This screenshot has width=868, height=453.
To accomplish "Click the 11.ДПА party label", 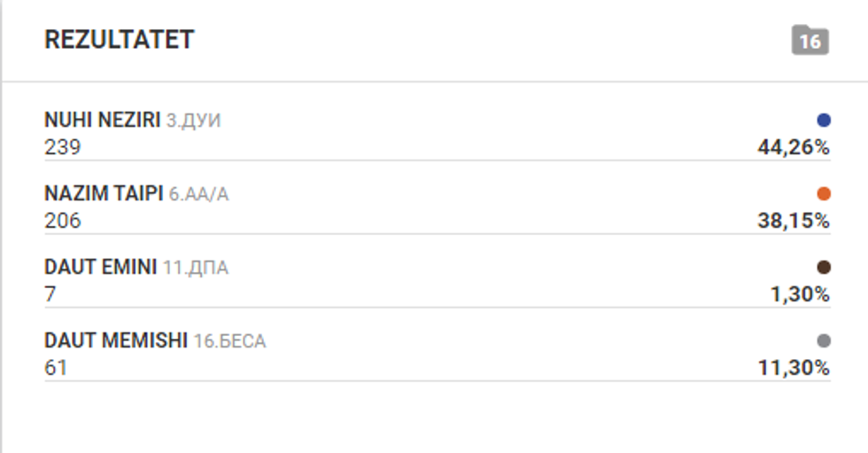I will [x=195, y=268].
